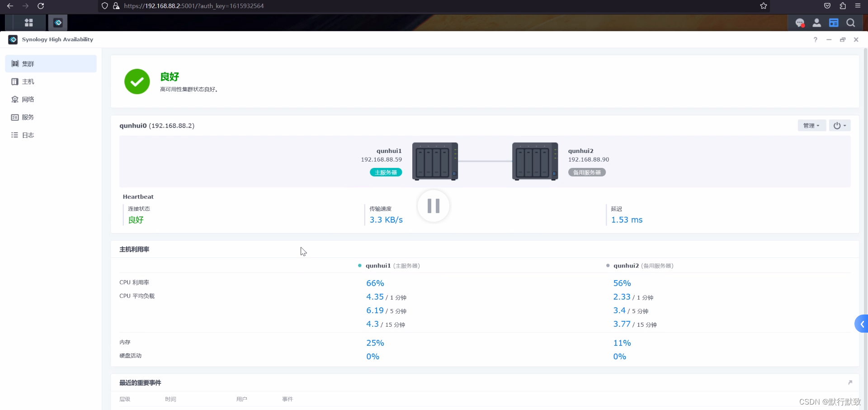This screenshot has height=410, width=868.
Task: Select the 主机 tab in the sidebar
Action: [51, 81]
